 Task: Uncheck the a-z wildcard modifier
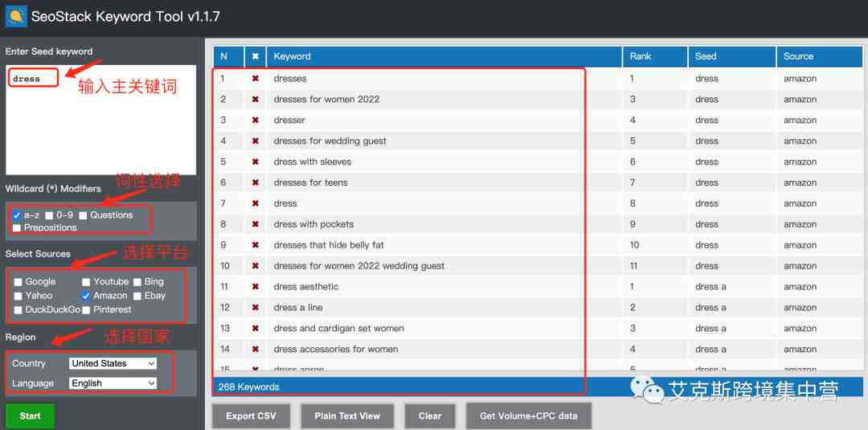tap(17, 215)
